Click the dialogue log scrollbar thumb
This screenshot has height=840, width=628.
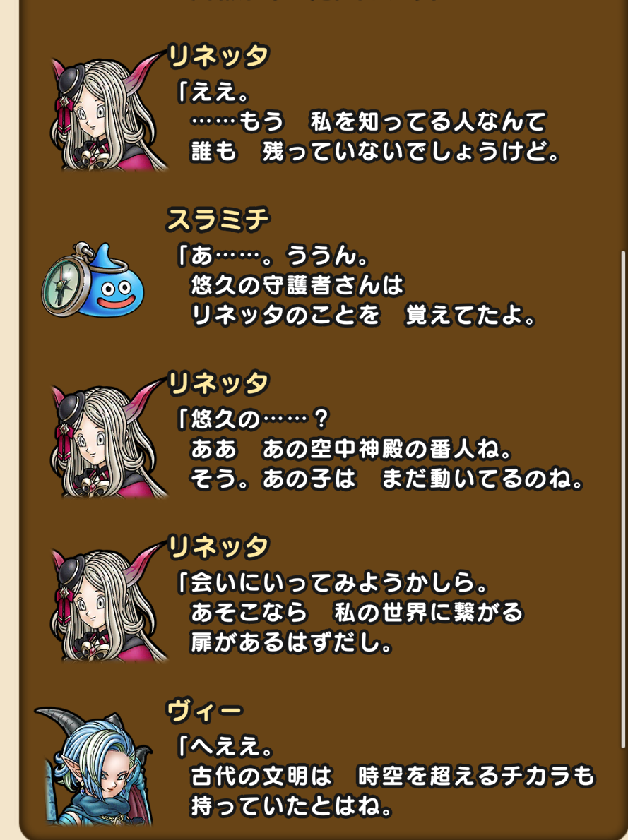coord(623,498)
